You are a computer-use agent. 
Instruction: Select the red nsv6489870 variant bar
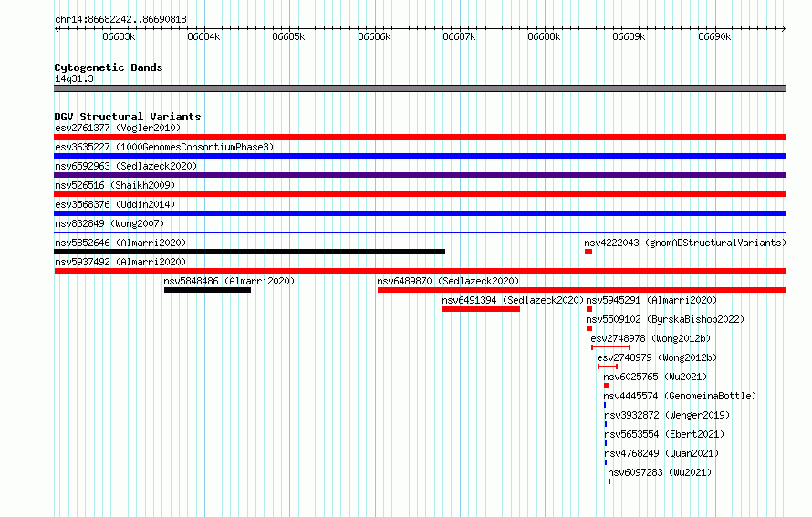coord(582,290)
